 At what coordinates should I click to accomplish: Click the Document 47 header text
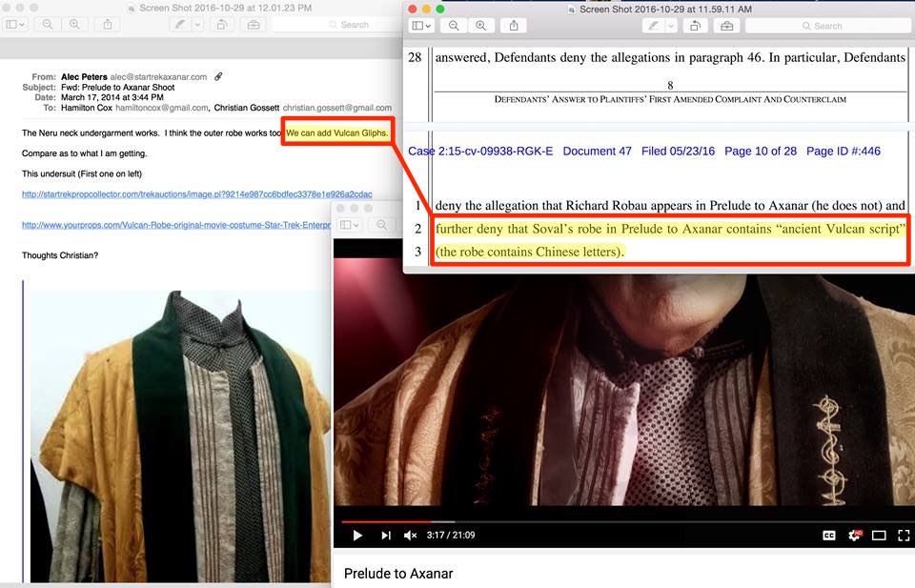coord(597,152)
